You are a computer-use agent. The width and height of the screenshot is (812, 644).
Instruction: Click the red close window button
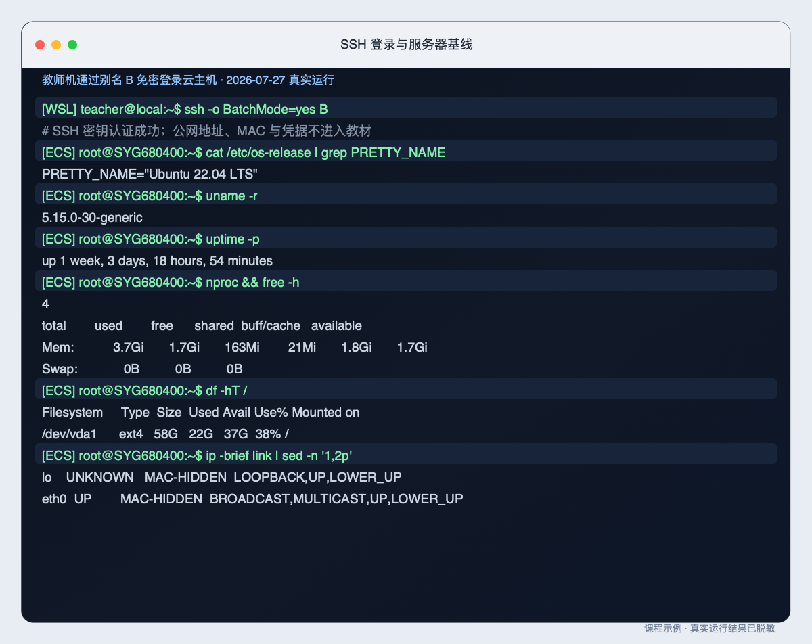click(x=40, y=45)
